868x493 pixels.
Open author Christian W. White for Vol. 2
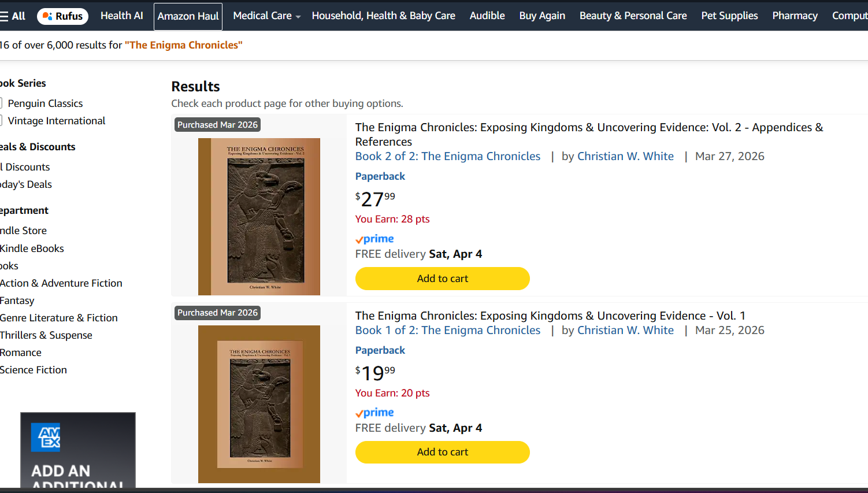(625, 156)
